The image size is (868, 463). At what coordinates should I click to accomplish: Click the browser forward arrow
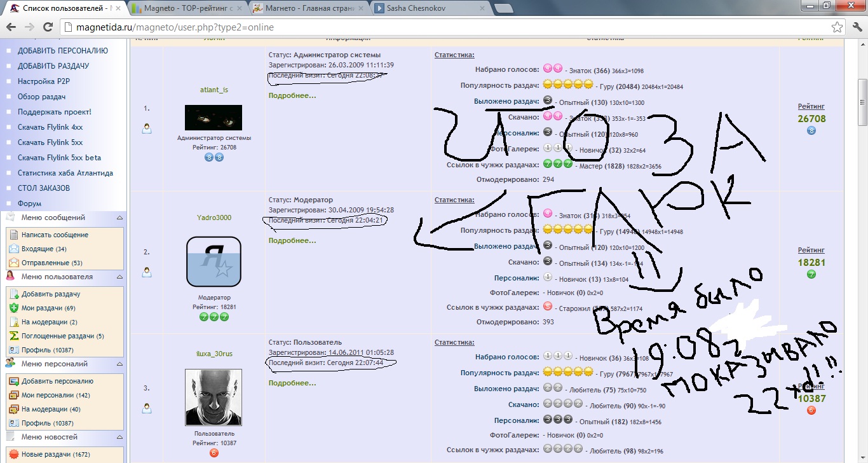click(x=29, y=27)
